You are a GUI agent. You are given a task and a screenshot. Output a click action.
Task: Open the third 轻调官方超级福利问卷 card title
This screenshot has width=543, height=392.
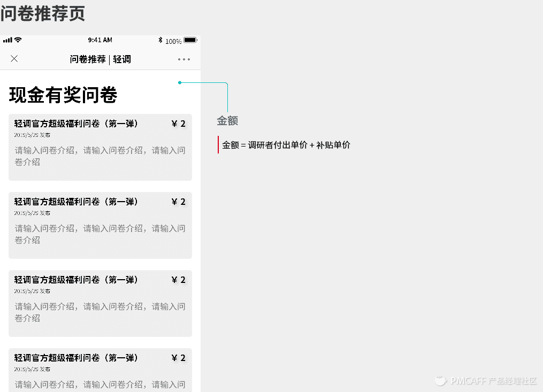pyautogui.click(x=76, y=280)
